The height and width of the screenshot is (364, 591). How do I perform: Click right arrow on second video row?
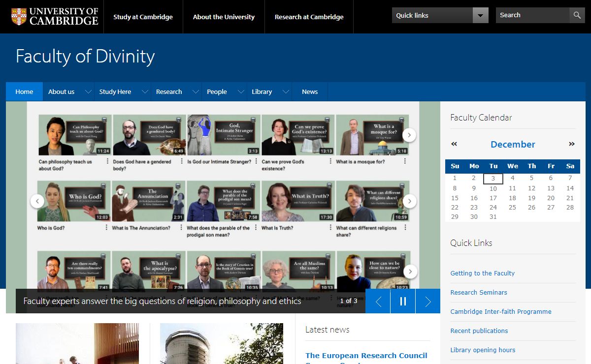(x=409, y=201)
